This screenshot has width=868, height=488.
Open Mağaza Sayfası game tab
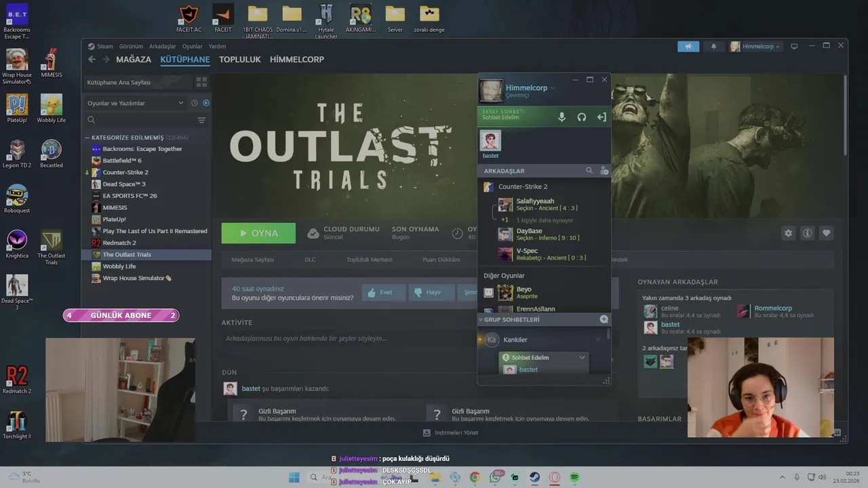click(x=253, y=260)
